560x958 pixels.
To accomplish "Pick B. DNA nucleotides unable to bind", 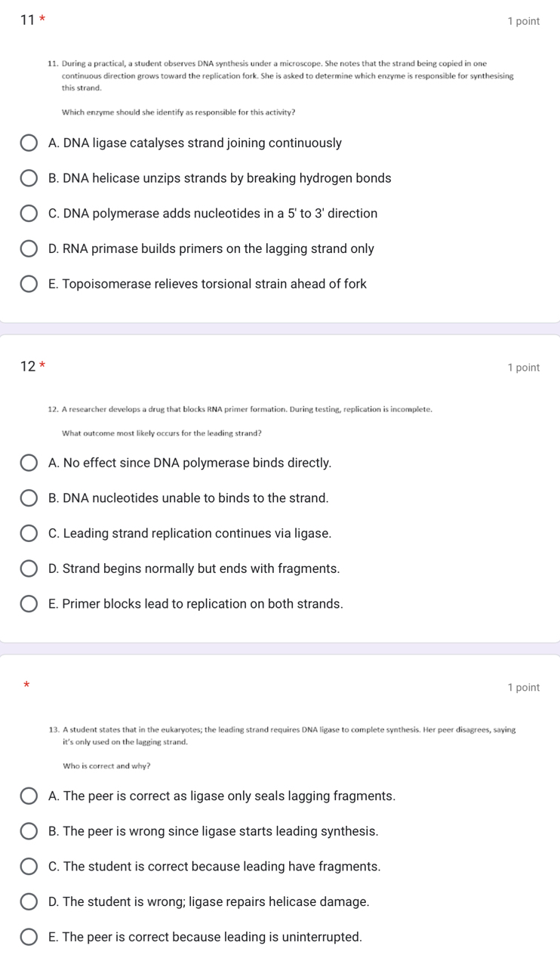I will [29, 498].
